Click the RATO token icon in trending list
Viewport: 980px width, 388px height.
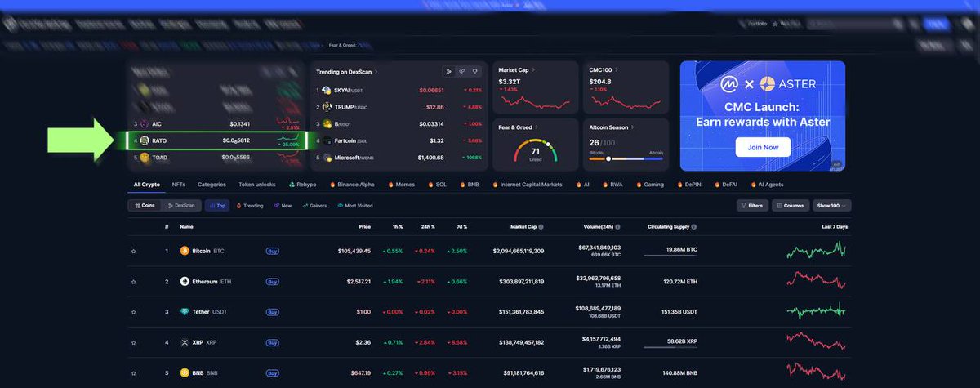coord(145,140)
